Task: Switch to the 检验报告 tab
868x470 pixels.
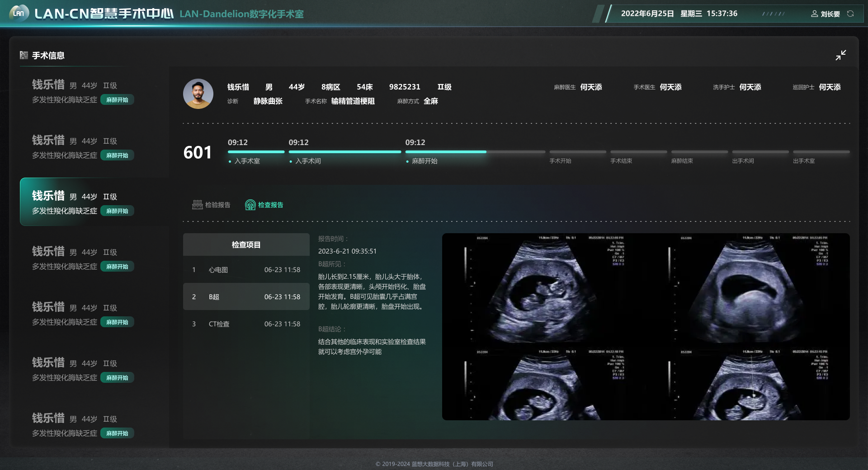Action: [x=211, y=205]
